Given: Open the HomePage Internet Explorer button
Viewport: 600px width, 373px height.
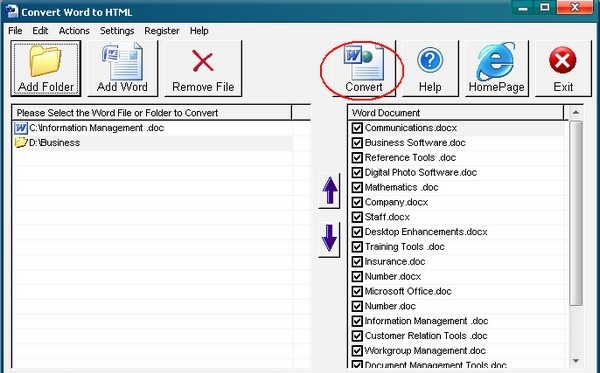Looking at the screenshot, I should tap(497, 68).
